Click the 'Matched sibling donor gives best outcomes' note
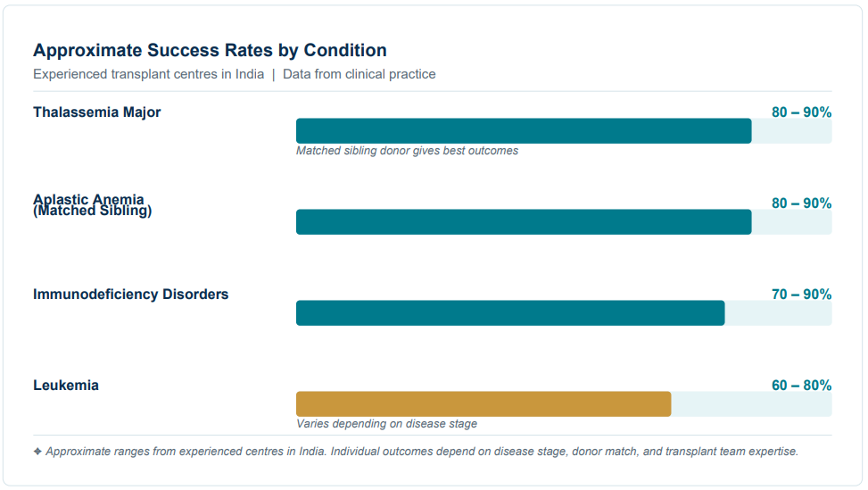 407,151
